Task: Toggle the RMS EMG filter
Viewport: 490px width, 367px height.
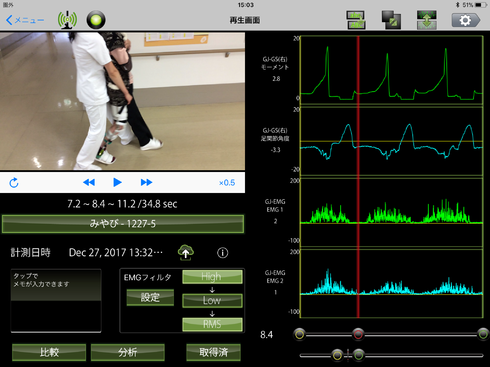Action: click(212, 324)
